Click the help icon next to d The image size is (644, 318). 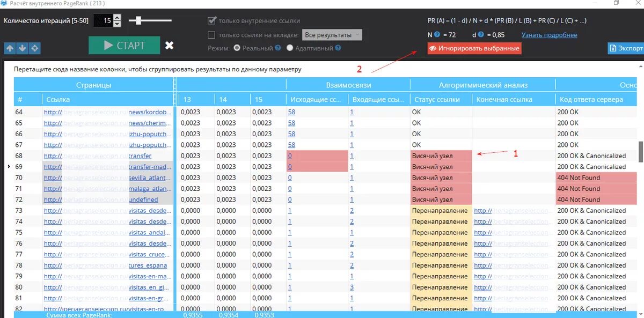pyautogui.click(x=481, y=35)
